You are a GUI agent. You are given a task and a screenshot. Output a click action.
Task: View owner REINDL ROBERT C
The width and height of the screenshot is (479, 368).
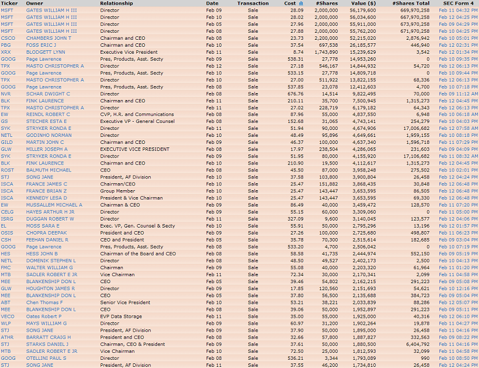click(48, 114)
